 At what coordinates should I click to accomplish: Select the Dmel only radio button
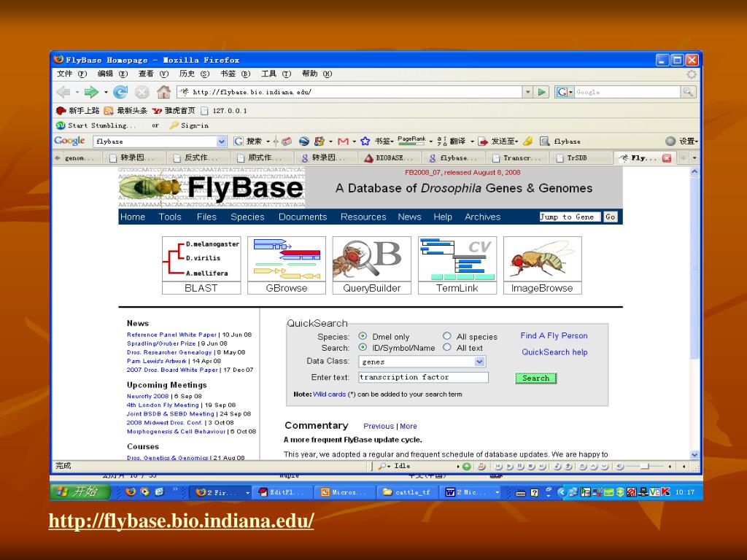pyautogui.click(x=363, y=336)
